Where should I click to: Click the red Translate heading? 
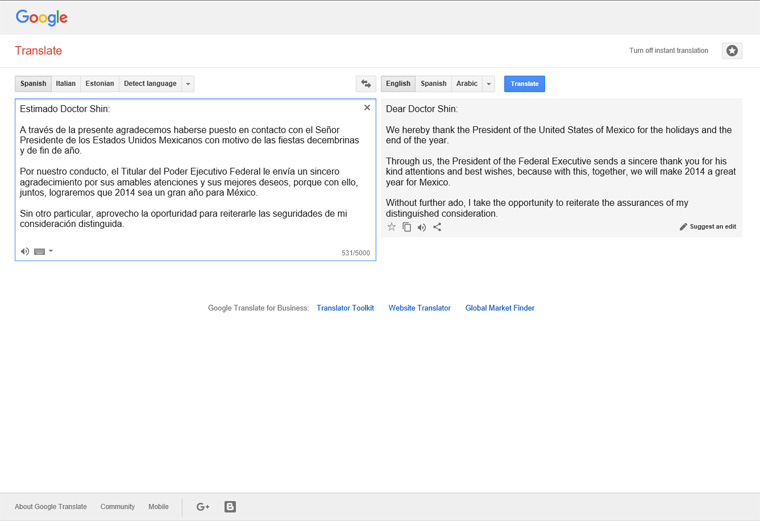point(38,50)
